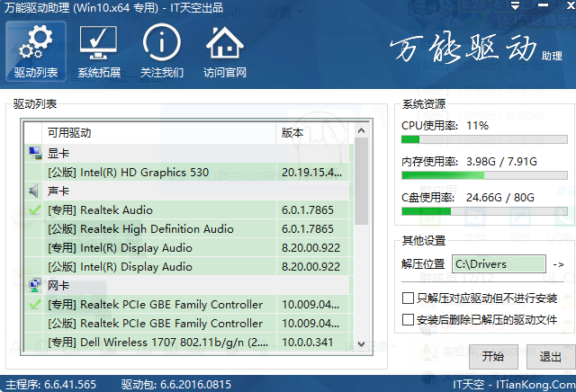Click the 退出 button

pyautogui.click(x=550, y=356)
